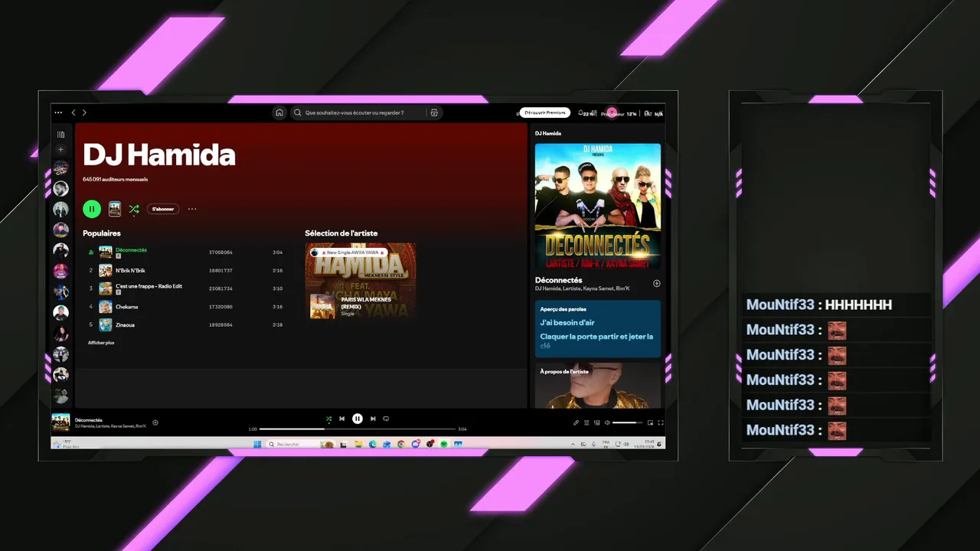Go back to the previous track
This screenshot has height=551, width=980.
(x=342, y=419)
